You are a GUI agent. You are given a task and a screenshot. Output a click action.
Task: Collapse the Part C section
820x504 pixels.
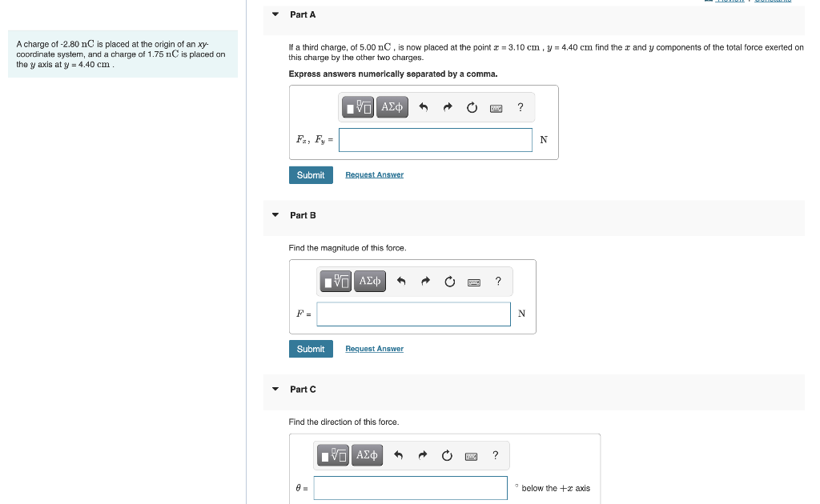tap(275, 389)
